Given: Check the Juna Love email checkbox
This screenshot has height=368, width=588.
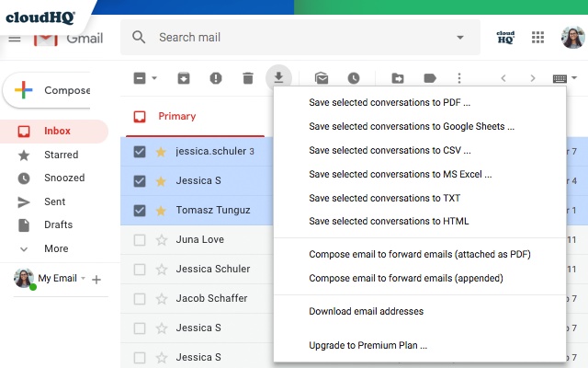Looking at the screenshot, I should click(140, 240).
